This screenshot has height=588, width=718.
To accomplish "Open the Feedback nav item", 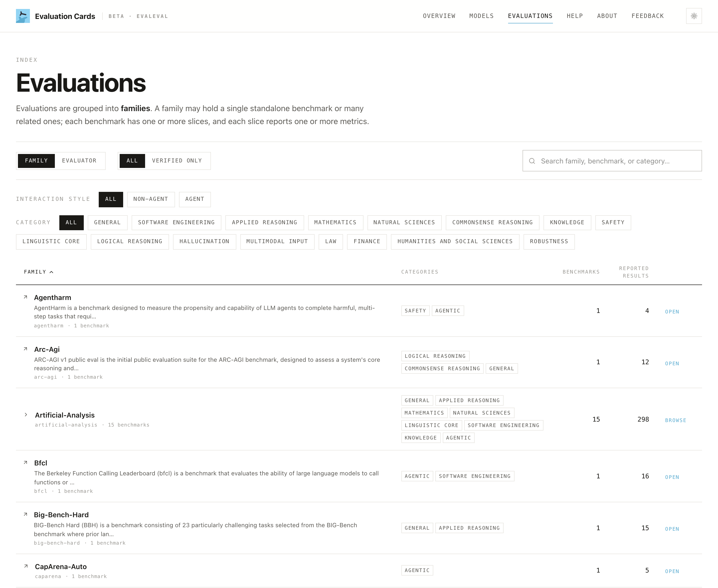I will pyautogui.click(x=647, y=16).
